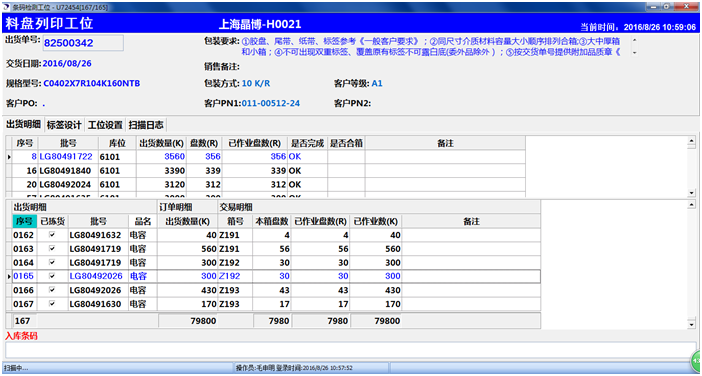Image resolution: width=702 pixels, height=376 pixels.
Task: Click the down arrow of the upper grid scrollbar
Action: click(x=692, y=192)
